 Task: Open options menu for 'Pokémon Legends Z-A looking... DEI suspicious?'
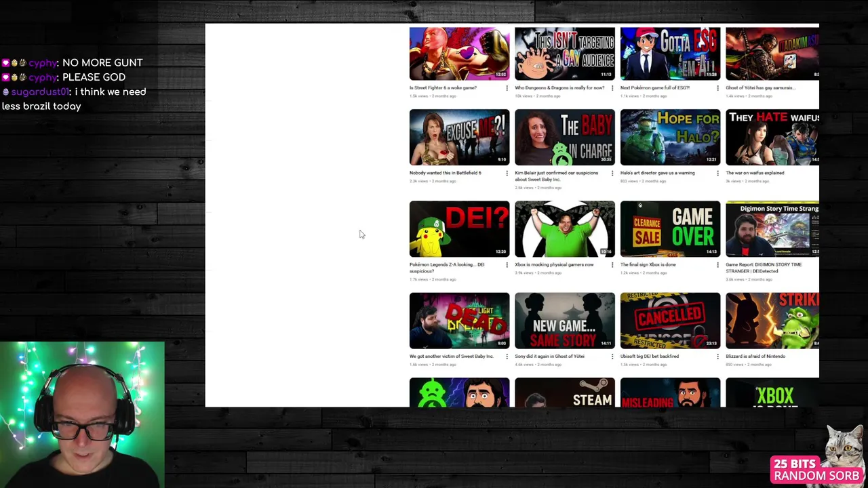pos(507,265)
